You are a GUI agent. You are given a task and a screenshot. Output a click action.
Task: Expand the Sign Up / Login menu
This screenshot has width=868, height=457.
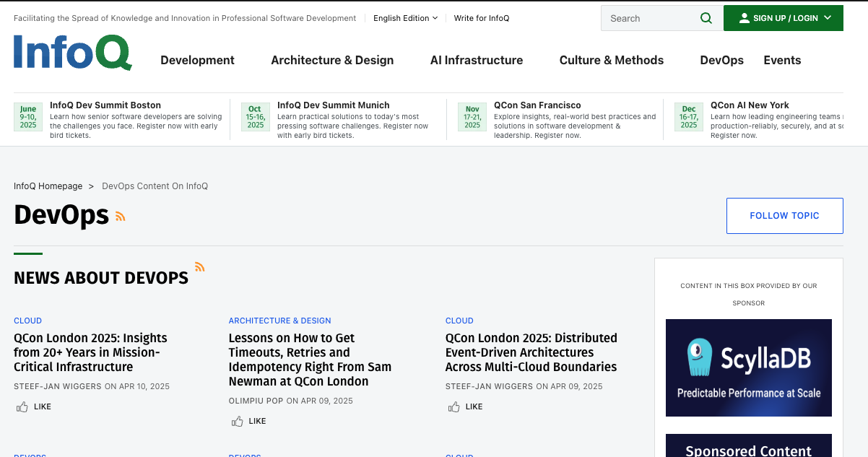(x=784, y=18)
